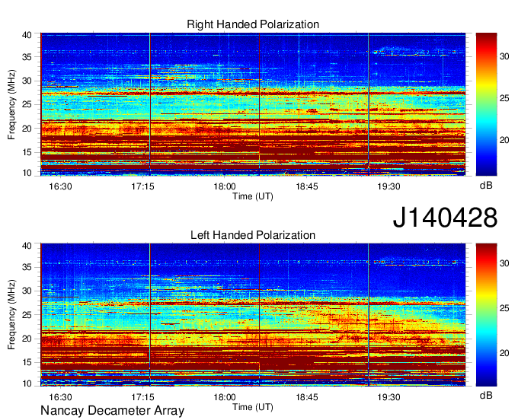
Task: Click the 40 MHz tick label on the top panel
Action: [x=27, y=35]
